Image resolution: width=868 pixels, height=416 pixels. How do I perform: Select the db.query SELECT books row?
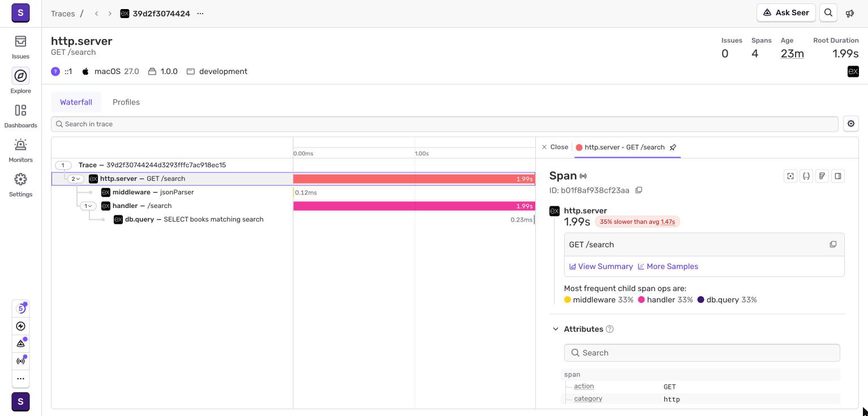pos(293,220)
